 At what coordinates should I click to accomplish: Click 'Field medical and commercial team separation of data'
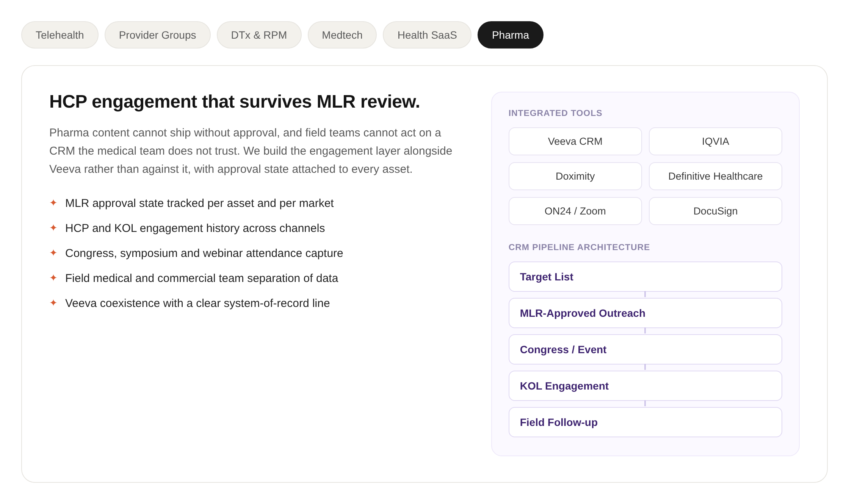click(x=202, y=278)
